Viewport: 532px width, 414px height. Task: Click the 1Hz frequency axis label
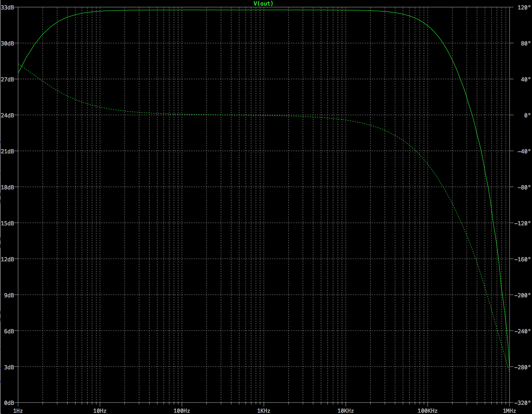tap(18, 411)
